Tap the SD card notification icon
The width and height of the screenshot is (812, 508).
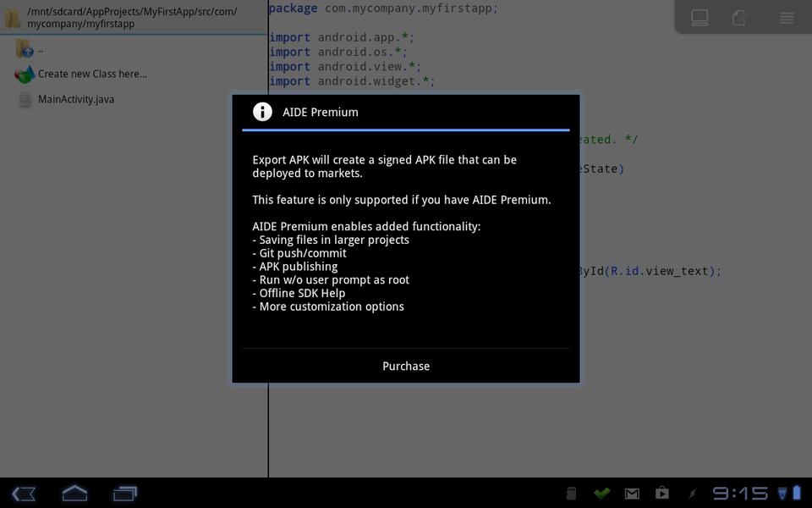[572, 493]
